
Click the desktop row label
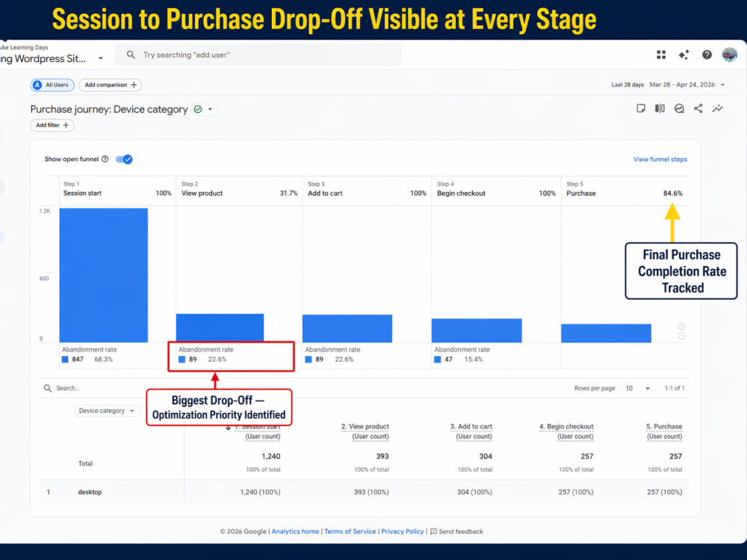[90, 492]
